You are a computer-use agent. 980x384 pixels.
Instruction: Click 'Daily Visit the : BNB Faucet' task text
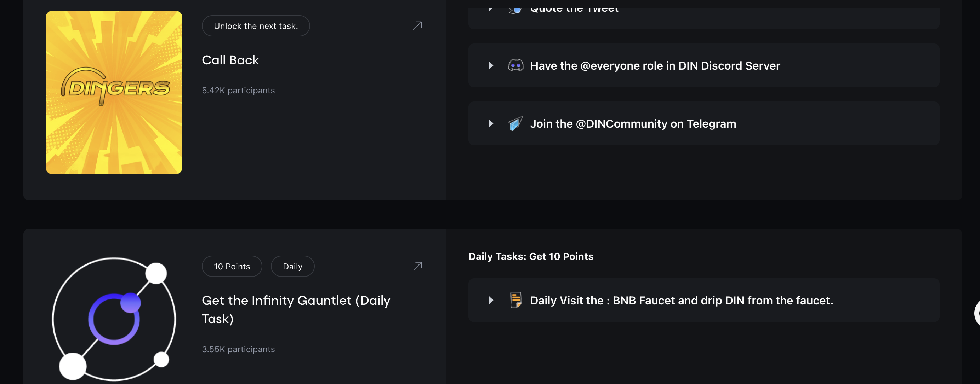click(x=681, y=301)
